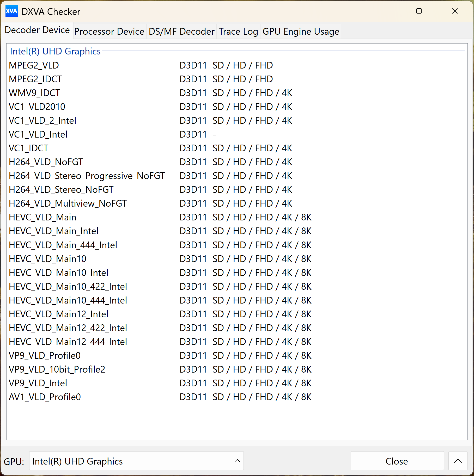
Task: Minimize the DXVA Checker window
Action: tap(383, 11)
